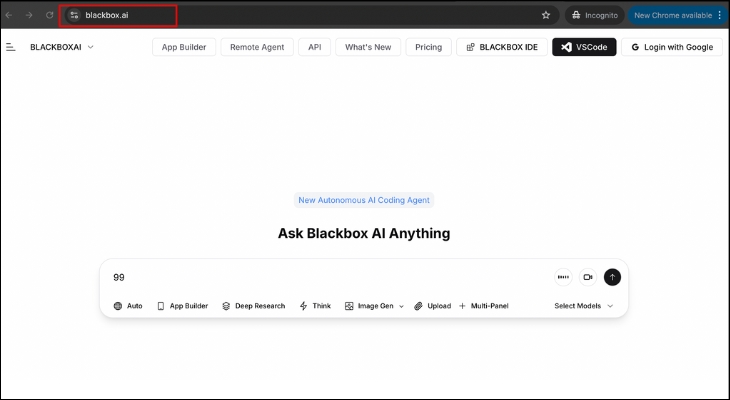Open Chrome's three-dot menu

[x=719, y=15]
